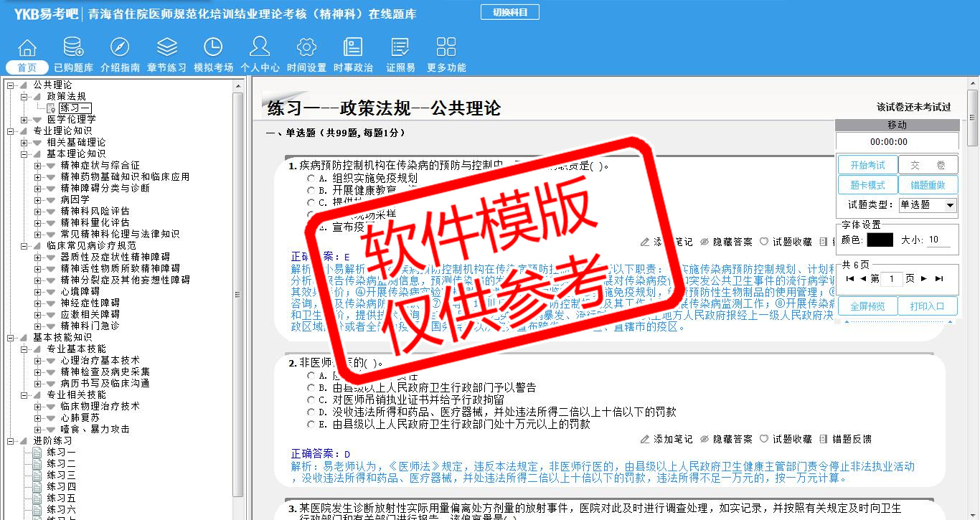
Task: Open the 介绍指南 compass icon
Action: point(120,48)
